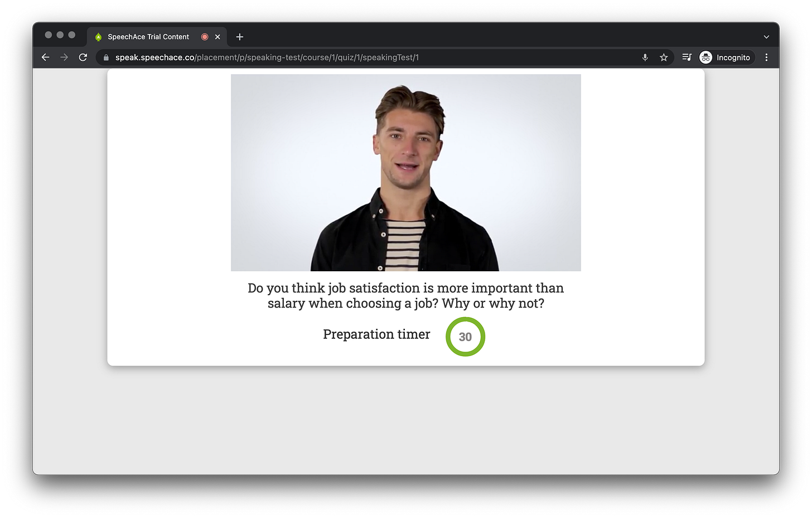Click the SpeechAce favicon on the tab
This screenshot has height=518, width=812.
click(x=99, y=37)
